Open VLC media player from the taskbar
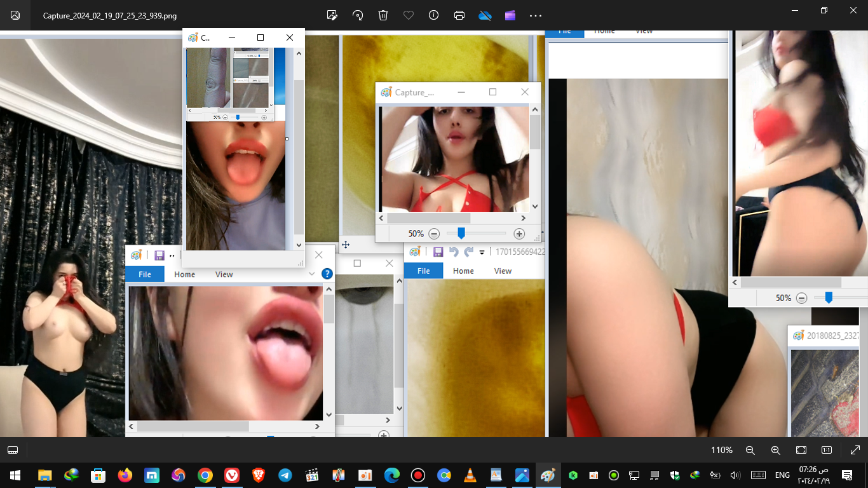 [x=470, y=475]
